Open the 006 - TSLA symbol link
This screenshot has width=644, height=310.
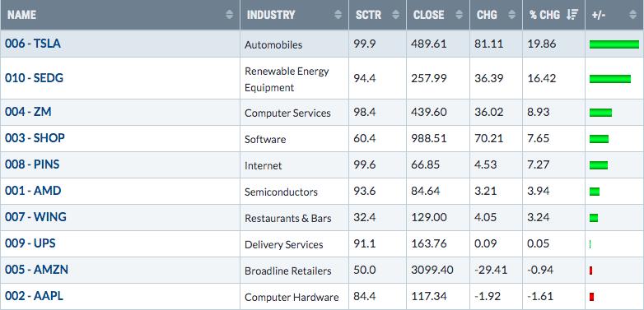pos(33,44)
